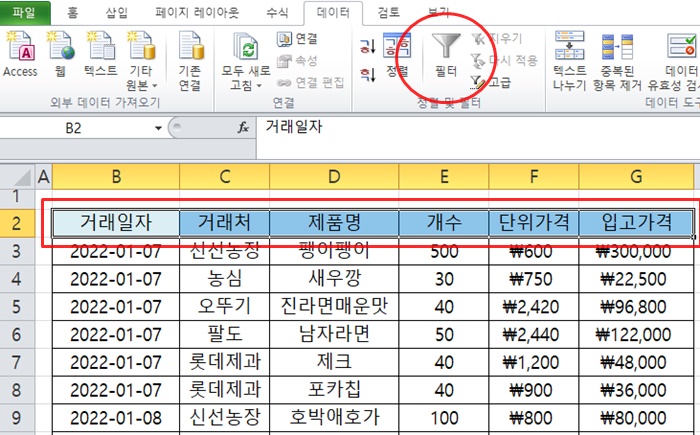Select column F header
This screenshot has height=435, width=700.
[x=534, y=177]
